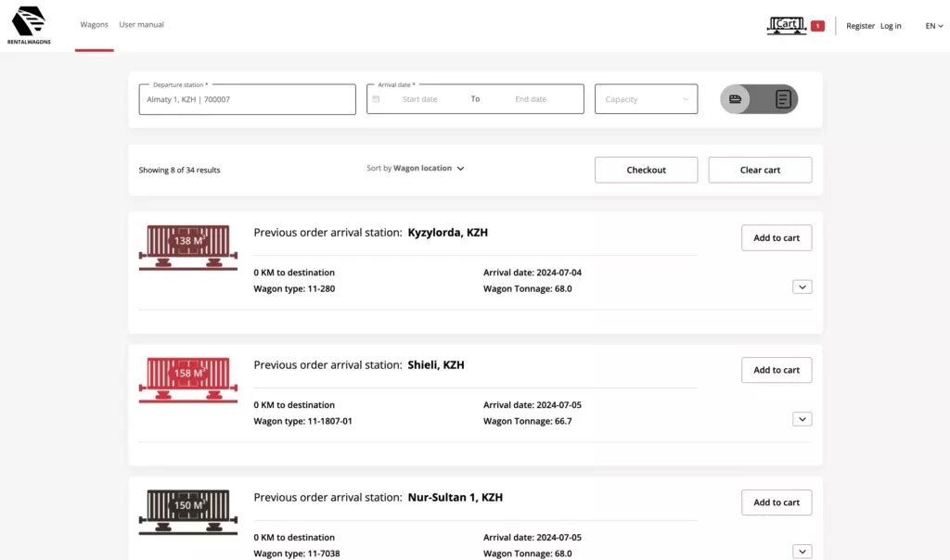Add Nur-Sultan 1 wagon to cart
This screenshot has width=950, height=560.
click(x=777, y=503)
